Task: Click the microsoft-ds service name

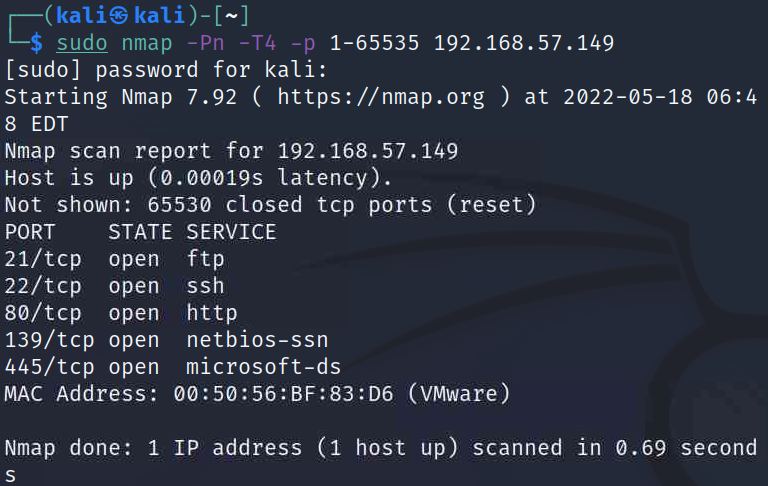Action: [264, 367]
